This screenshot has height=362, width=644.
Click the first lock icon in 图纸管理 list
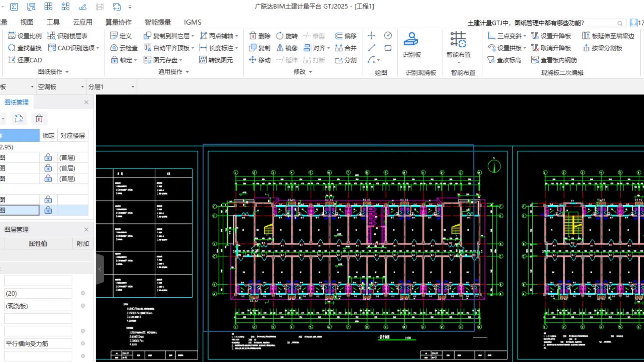click(48, 157)
